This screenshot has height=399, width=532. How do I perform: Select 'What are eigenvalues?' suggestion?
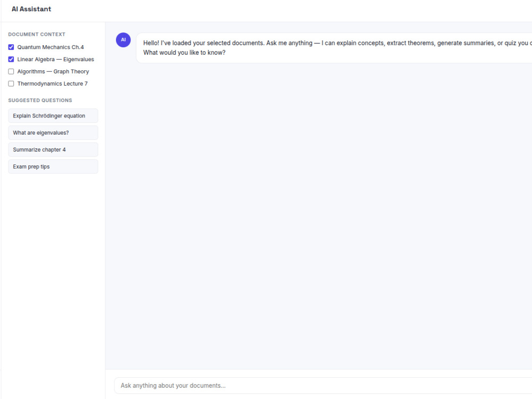click(53, 132)
